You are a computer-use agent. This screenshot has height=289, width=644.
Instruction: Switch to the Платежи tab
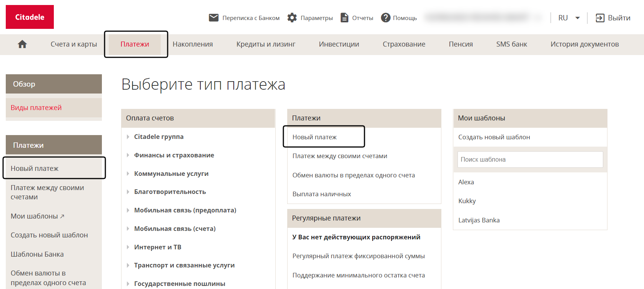pyautogui.click(x=135, y=44)
